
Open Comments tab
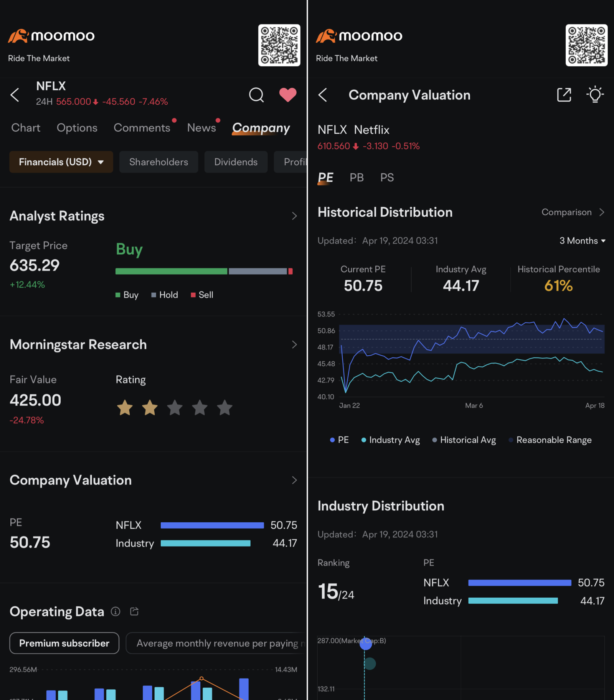pyautogui.click(x=142, y=128)
